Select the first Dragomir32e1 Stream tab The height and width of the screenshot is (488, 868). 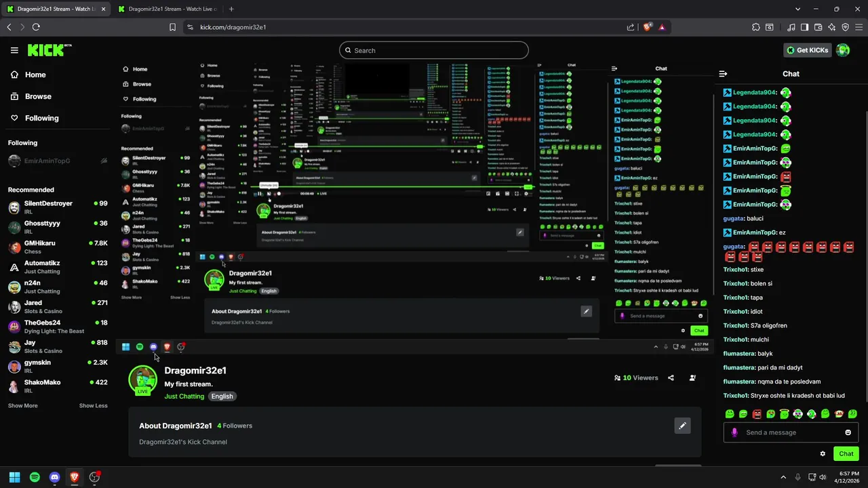coord(56,9)
